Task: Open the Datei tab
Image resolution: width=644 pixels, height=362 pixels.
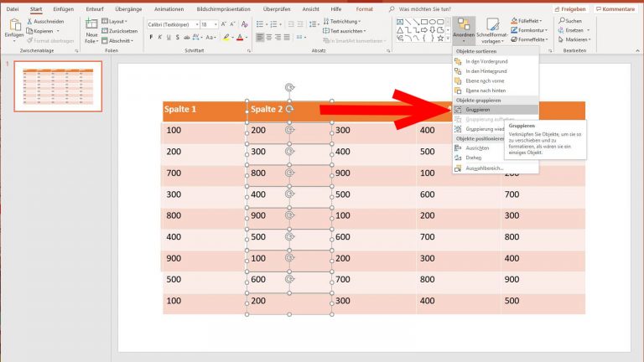Action: point(13,9)
